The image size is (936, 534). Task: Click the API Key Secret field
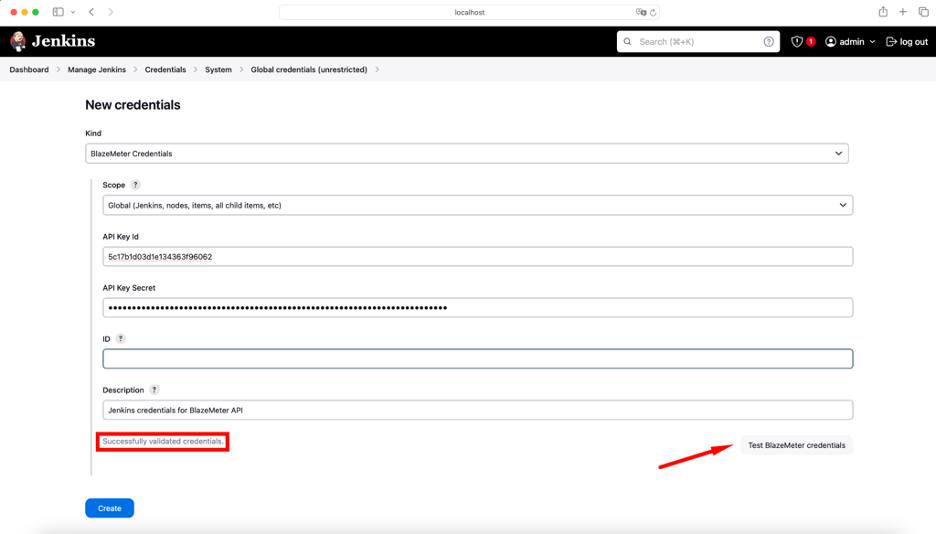pos(478,308)
